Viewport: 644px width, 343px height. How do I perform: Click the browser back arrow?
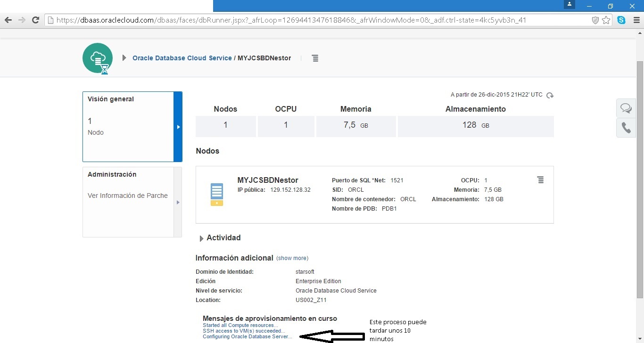point(8,20)
